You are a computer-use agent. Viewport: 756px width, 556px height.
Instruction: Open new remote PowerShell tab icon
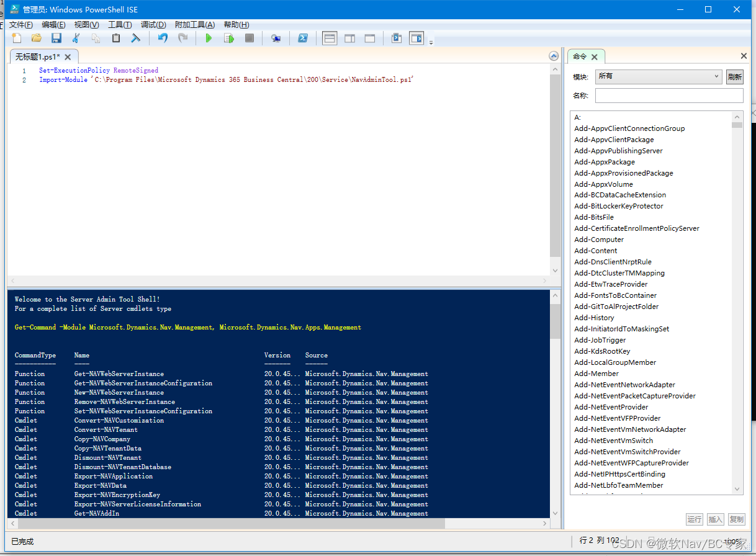coord(276,38)
